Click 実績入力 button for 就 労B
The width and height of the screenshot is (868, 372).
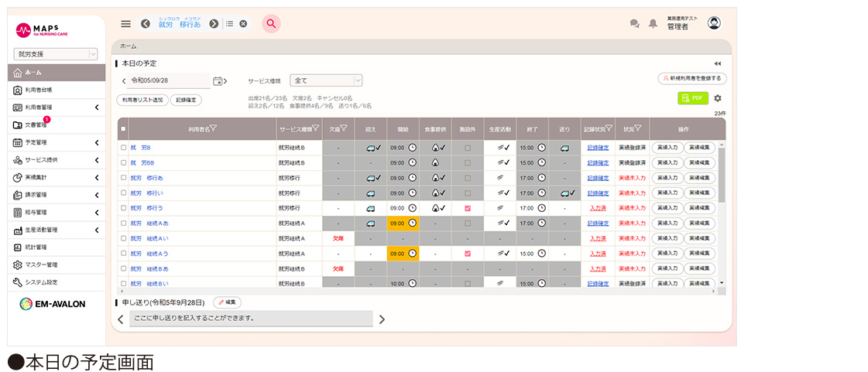coord(667,148)
